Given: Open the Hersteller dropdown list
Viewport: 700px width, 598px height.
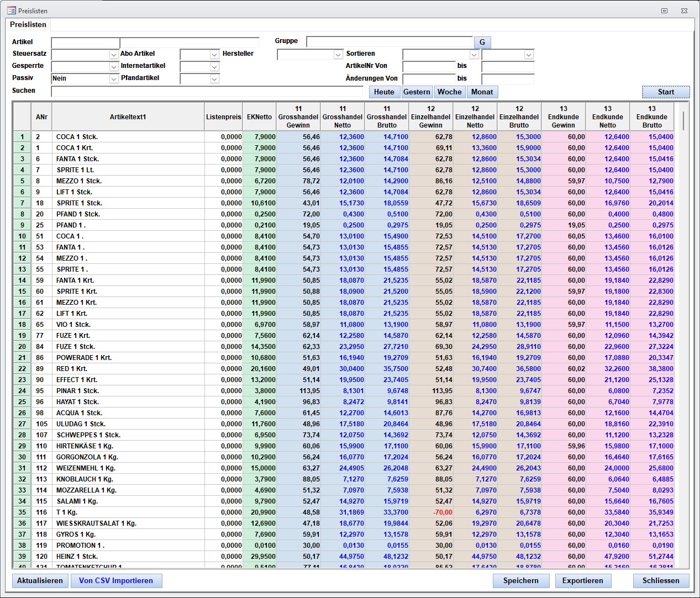Looking at the screenshot, I should coord(338,55).
